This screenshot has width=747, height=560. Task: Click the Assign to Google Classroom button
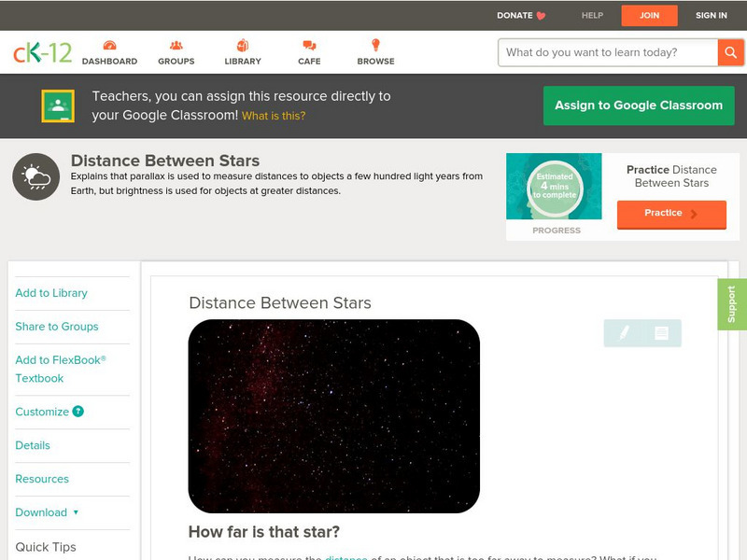pyautogui.click(x=638, y=105)
